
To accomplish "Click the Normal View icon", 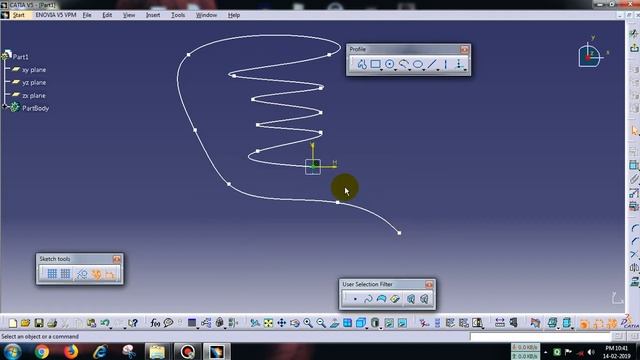I will coord(334,323).
